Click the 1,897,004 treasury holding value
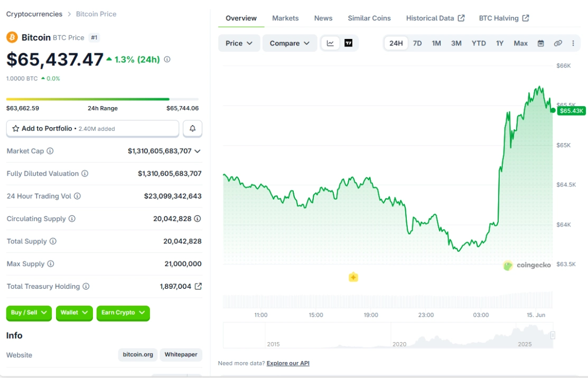Screen dimensions: 588x378 pos(175,286)
